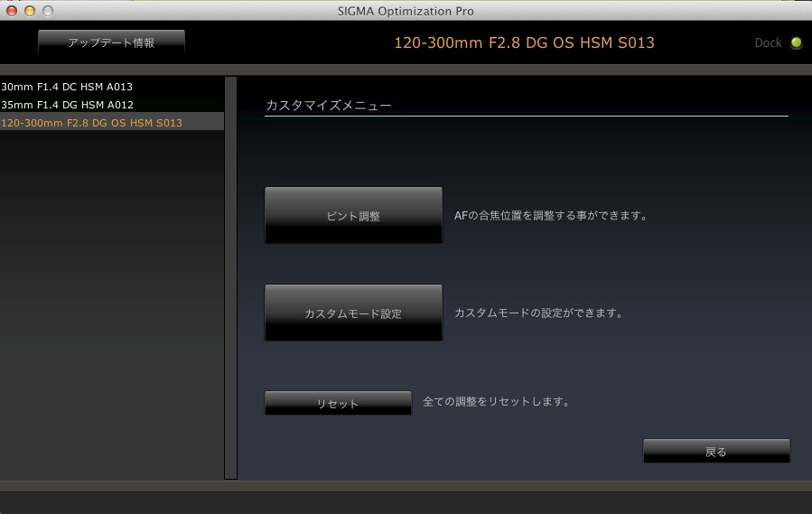Click the カスタマイズメニュー heading
The width and height of the screenshot is (812, 514).
pos(328,105)
